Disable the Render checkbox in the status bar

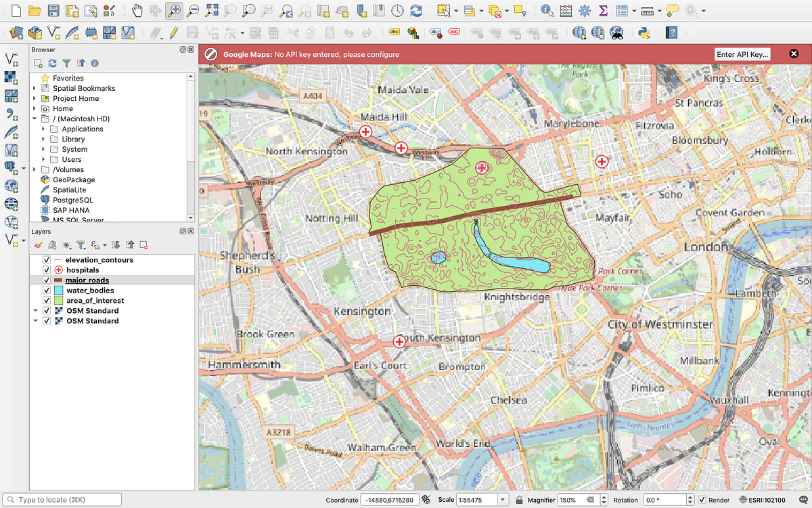pyautogui.click(x=702, y=500)
